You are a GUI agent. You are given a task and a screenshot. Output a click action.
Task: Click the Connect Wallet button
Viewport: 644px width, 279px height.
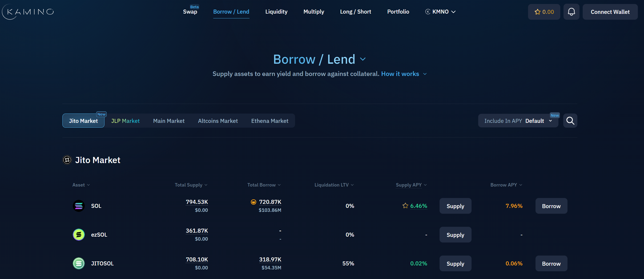click(x=610, y=12)
